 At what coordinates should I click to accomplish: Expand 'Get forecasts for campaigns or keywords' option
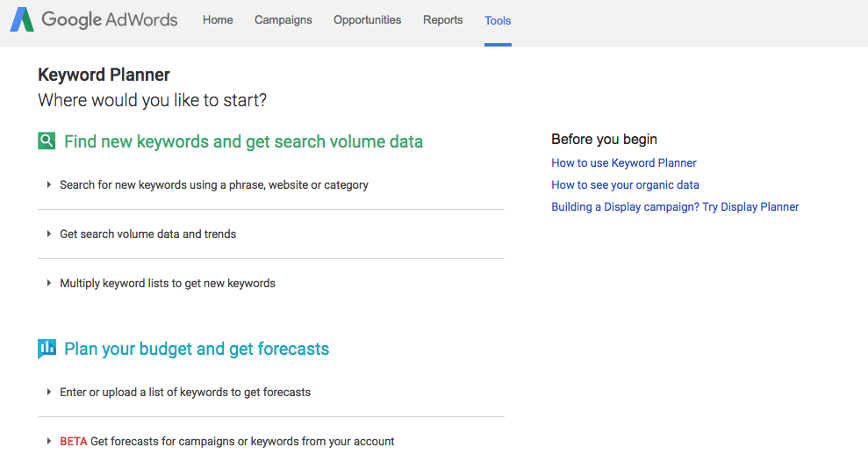click(241, 442)
